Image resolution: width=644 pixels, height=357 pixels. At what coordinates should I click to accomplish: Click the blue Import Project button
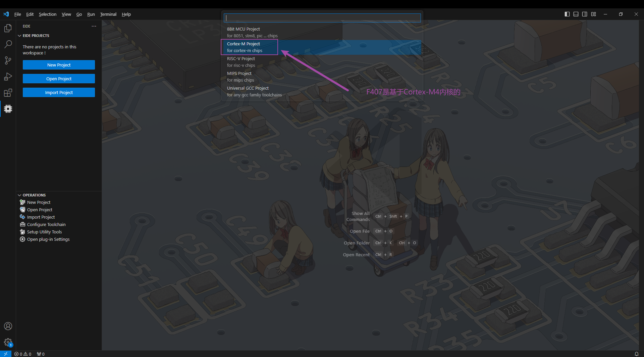pos(59,92)
